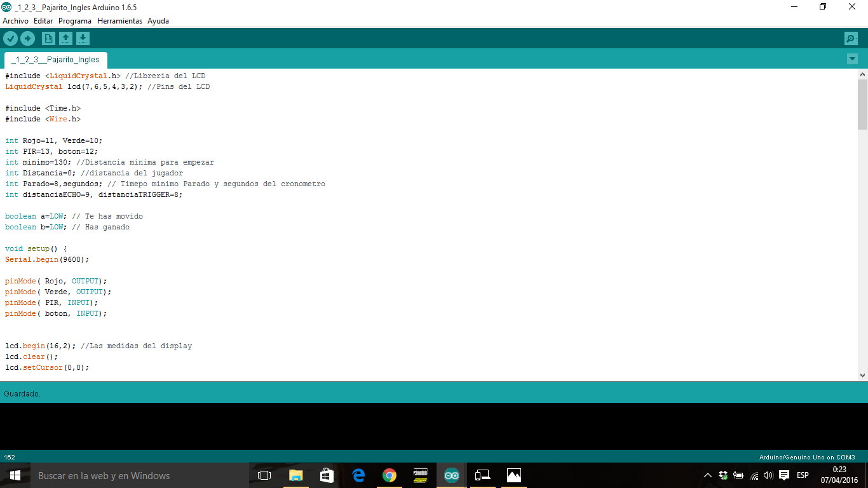Click the '#include <Wire.h>' line
Screen dimensions: 868x488
pyautogui.click(x=43, y=119)
